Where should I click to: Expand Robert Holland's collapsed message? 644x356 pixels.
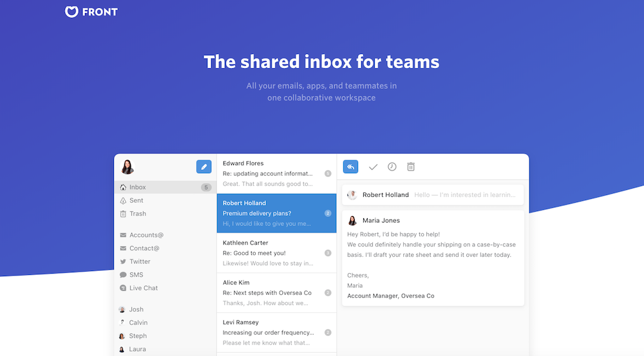pos(433,195)
